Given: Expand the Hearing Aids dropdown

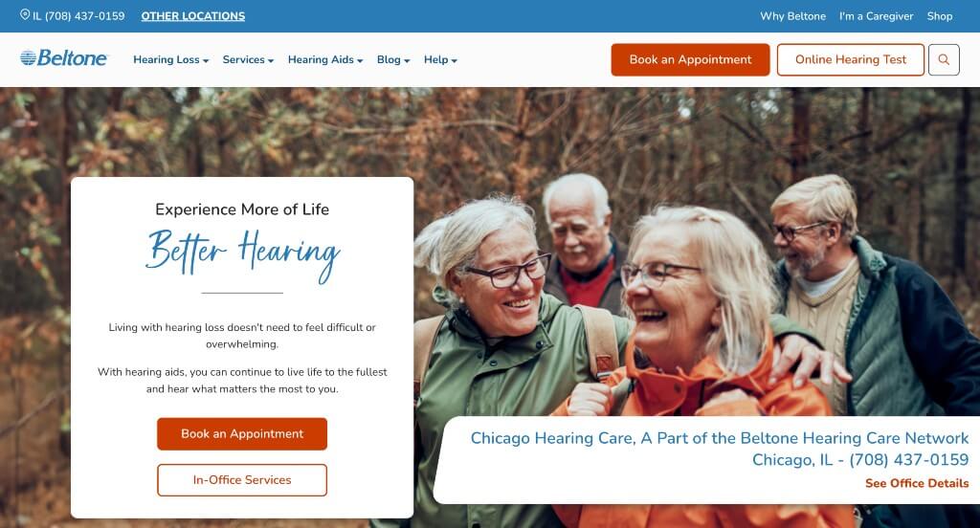Looking at the screenshot, I should click(325, 60).
